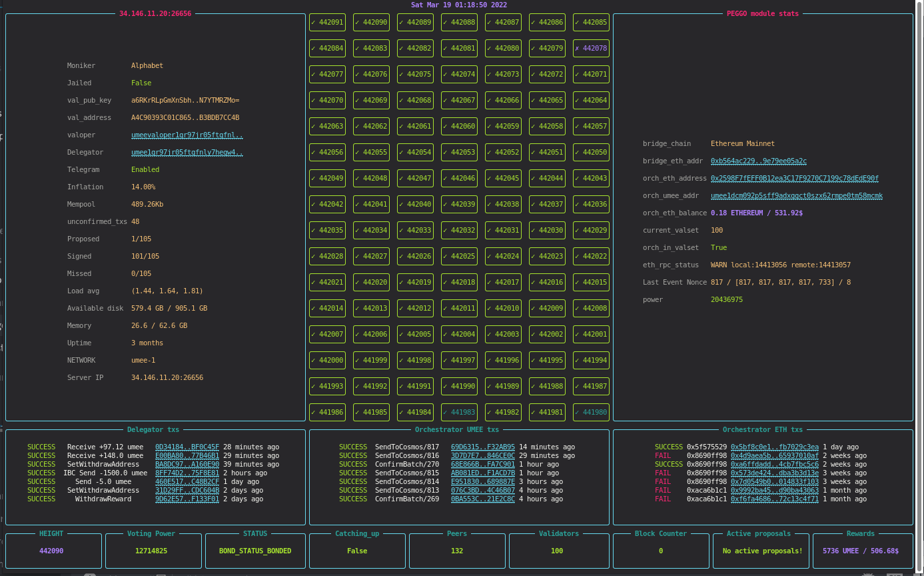Open SendToCosmos/817 tx hash 69D6315..F32AB95
The height and width of the screenshot is (576, 924).
tap(483, 447)
